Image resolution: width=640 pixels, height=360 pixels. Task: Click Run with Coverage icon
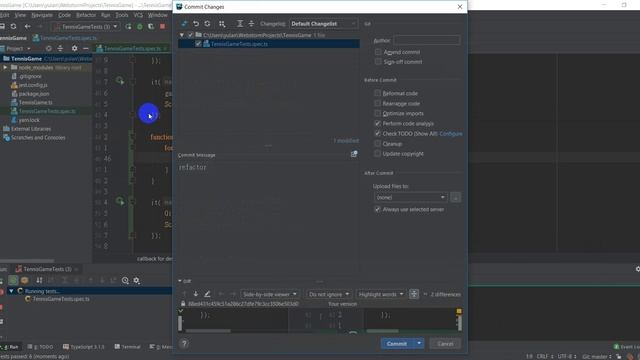click(151, 26)
